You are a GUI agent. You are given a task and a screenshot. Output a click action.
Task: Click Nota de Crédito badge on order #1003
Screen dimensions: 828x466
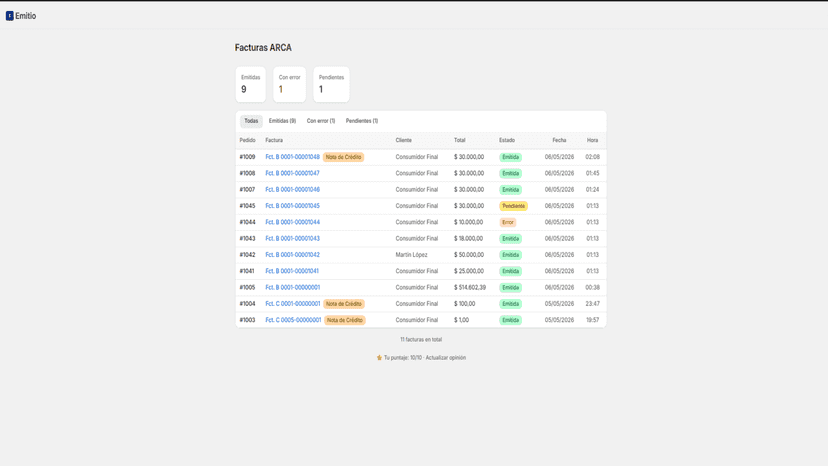pyautogui.click(x=345, y=320)
